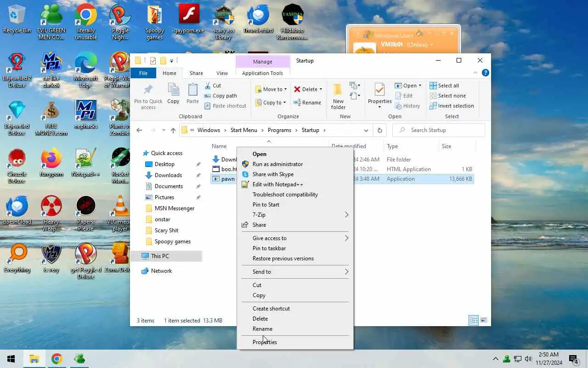Click Rename in the ribbon Organize group
Image resolution: width=588 pixels, height=368 pixels.
(307, 103)
